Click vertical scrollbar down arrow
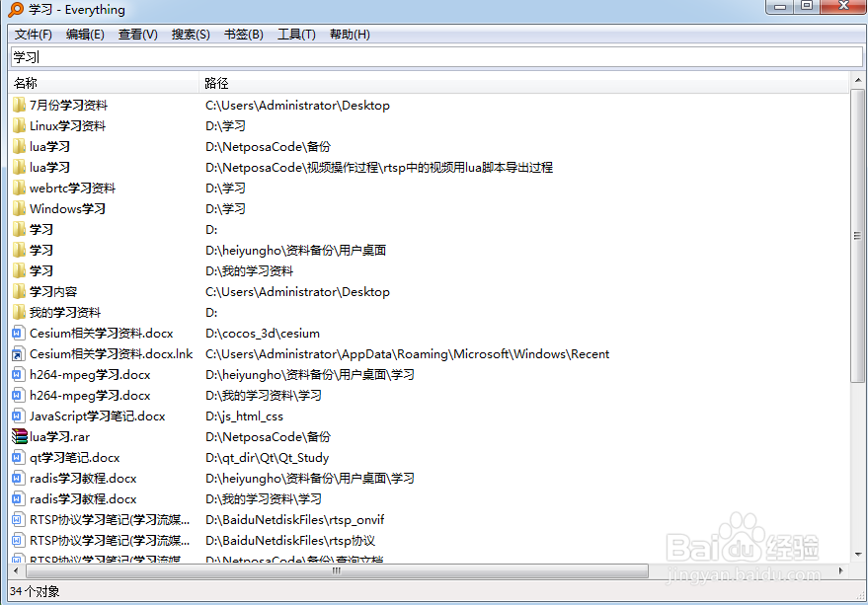This screenshot has width=868, height=605. pyautogui.click(x=857, y=554)
